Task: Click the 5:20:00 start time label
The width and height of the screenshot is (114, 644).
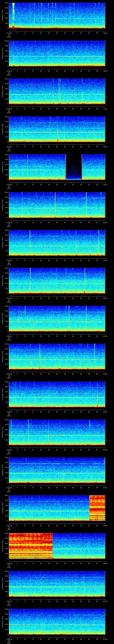Action: (x=9, y=261)
